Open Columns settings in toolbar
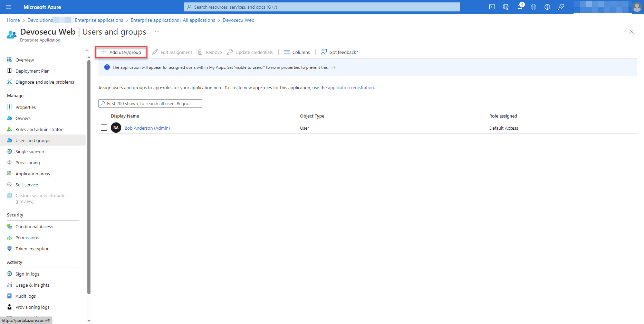The image size is (644, 324). pos(297,52)
